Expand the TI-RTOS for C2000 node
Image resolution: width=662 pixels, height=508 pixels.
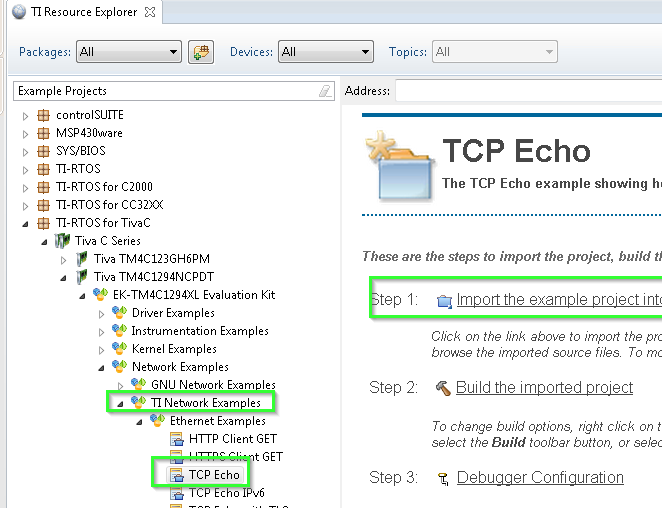[25, 188]
